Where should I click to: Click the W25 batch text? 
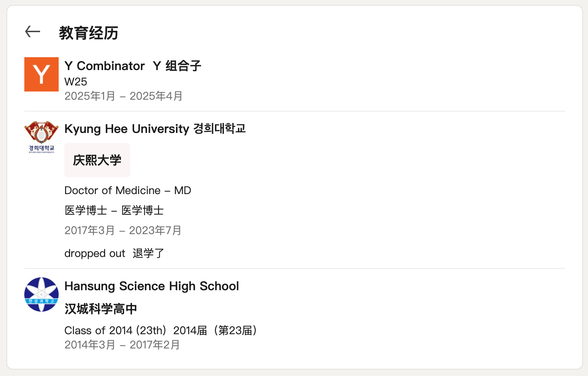pos(76,82)
